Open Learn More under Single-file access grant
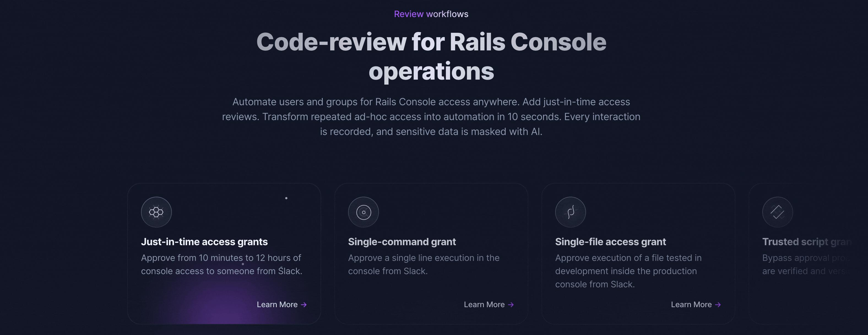 [x=696, y=305]
